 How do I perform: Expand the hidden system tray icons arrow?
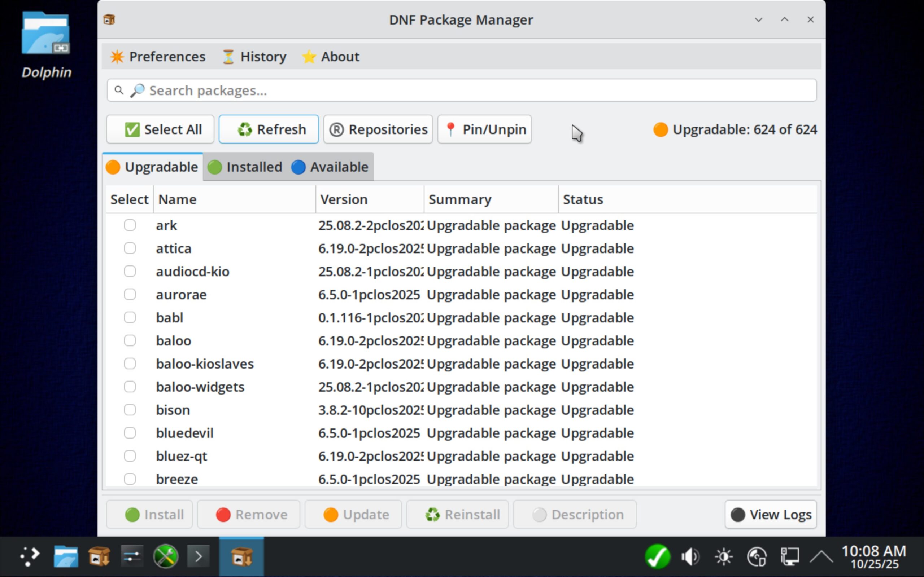821,556
